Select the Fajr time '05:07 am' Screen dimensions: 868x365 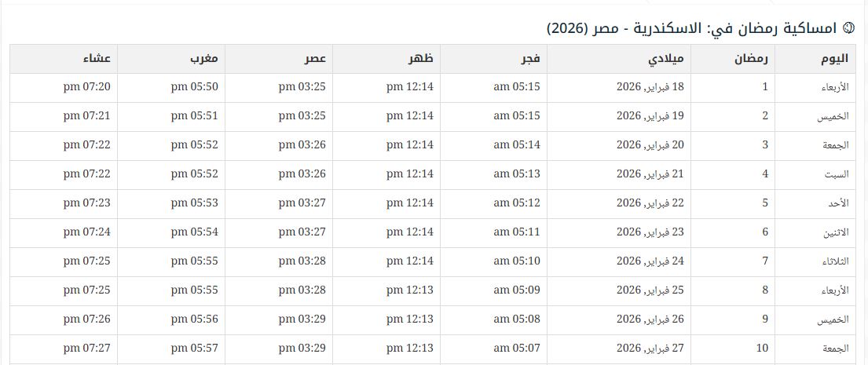[x=517, y=349]
